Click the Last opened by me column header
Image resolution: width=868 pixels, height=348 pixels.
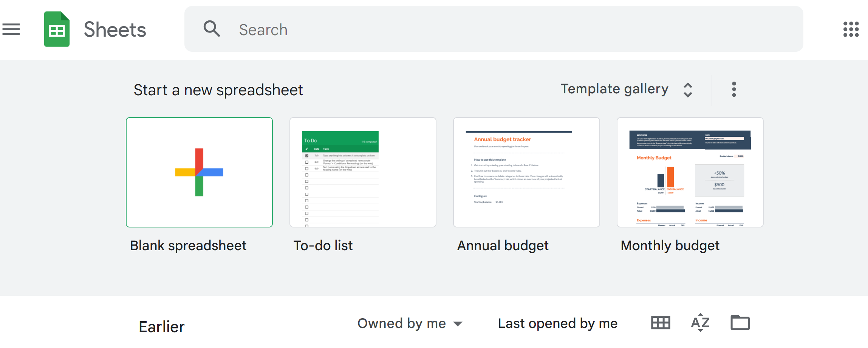[x=558, y=323]
